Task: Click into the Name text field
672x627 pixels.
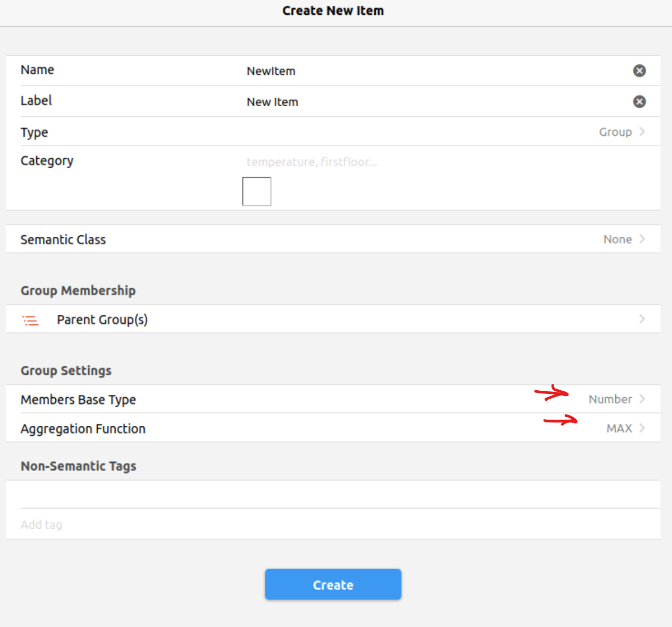Action: click(x=425, y=71)
